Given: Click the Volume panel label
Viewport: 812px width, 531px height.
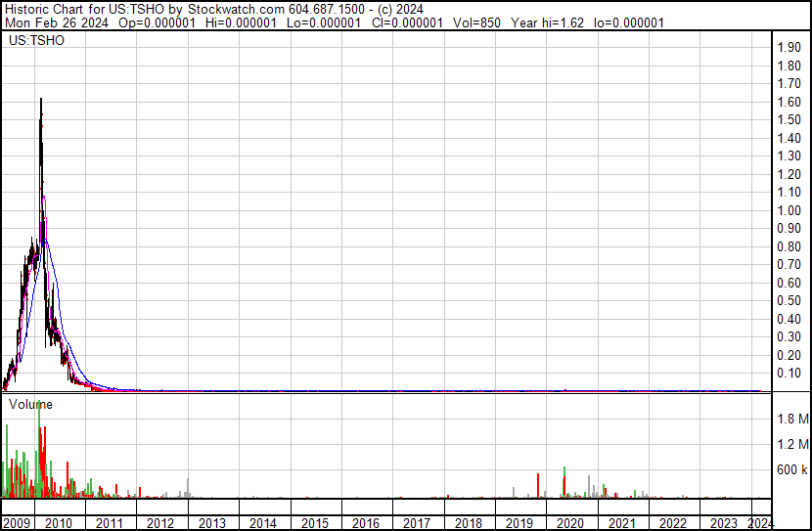Looking at the screenshot, I should (30, 405).
